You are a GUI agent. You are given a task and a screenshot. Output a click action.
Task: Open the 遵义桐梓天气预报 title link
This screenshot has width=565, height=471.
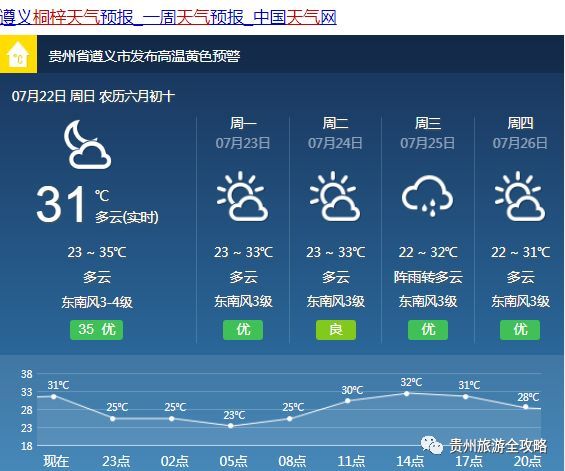tap(168, 17)
